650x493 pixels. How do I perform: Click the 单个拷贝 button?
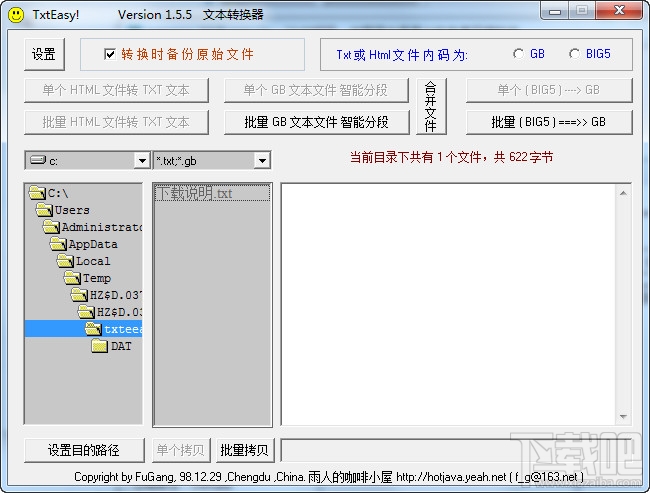pyautogui.click(x=181, y=450)
